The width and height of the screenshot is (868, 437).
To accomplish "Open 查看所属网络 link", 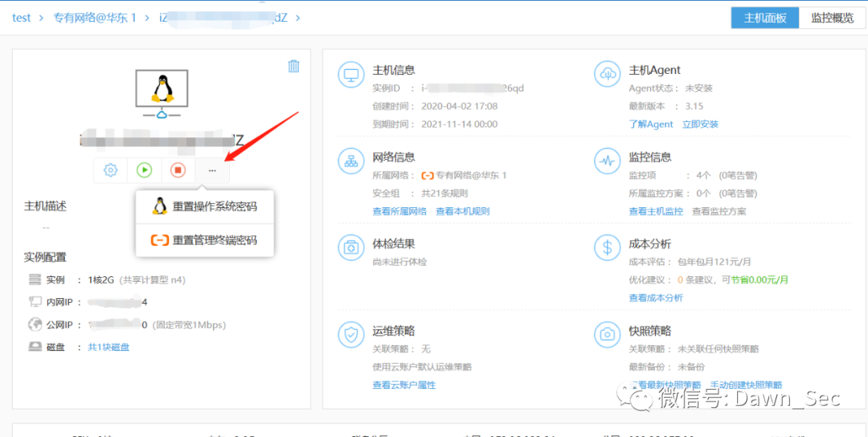I will point(399,211).
